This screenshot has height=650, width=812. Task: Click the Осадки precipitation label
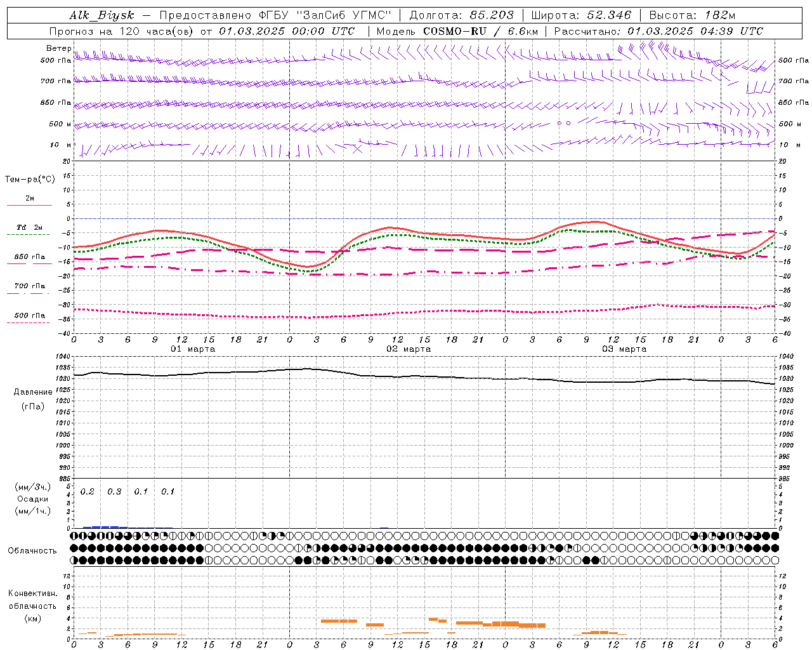[32, 499]
